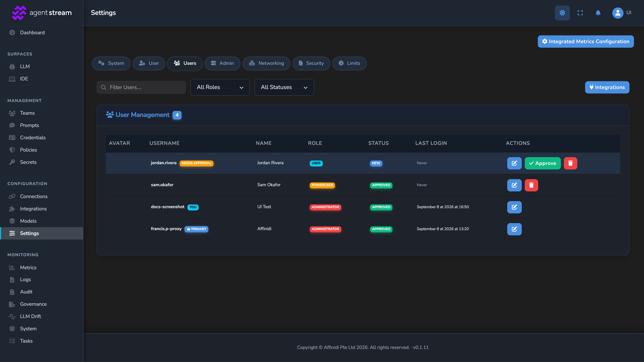Click the sam.okafor username
644x362 pixels.
(x=162, y=185)
